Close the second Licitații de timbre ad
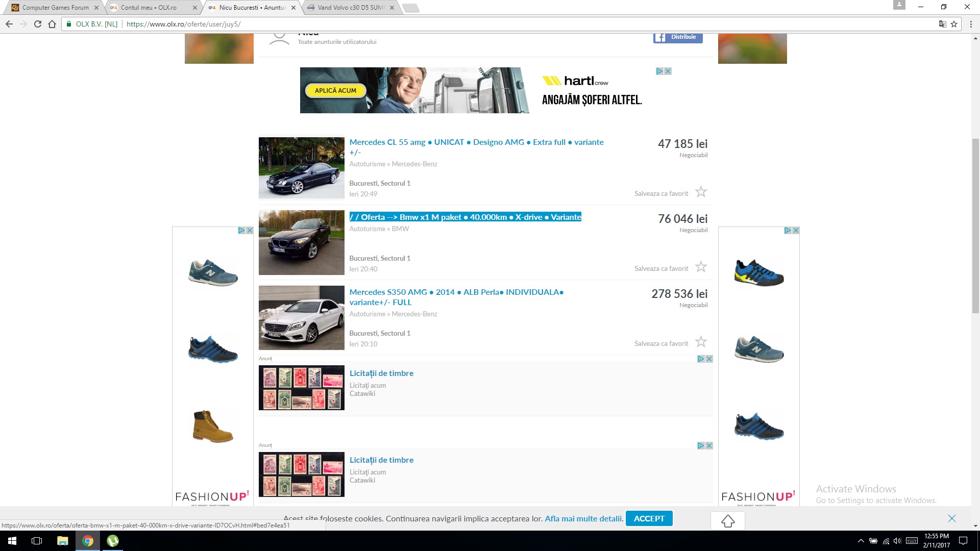Image resolution: width=980 pixels, height=551 pixels. pos(709,446)
